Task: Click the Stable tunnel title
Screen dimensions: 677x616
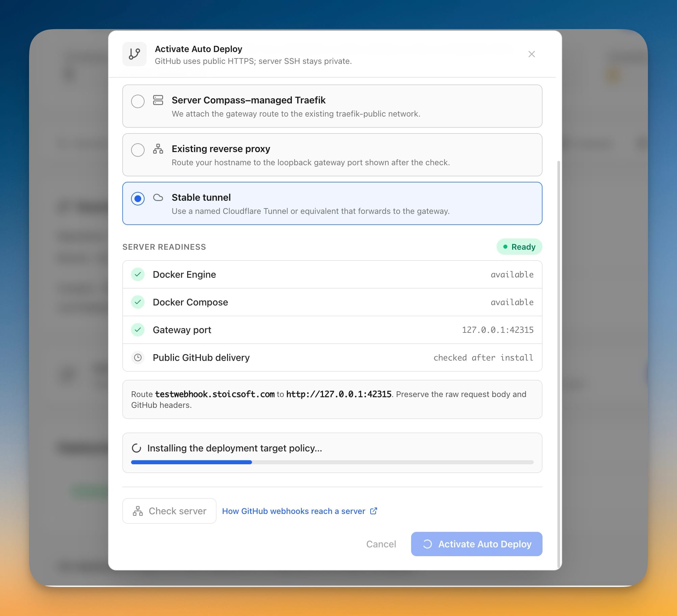Action: [201, 197]
